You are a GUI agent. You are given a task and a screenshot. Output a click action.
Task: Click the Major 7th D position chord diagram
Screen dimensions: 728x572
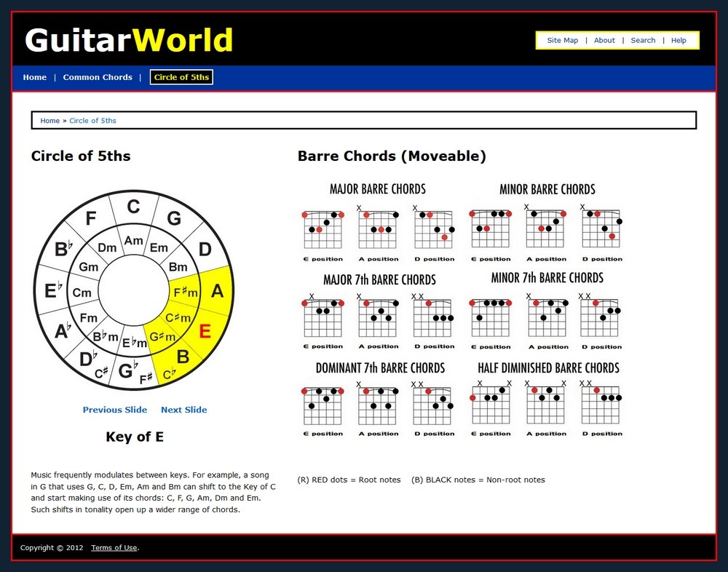pos(433,321)
